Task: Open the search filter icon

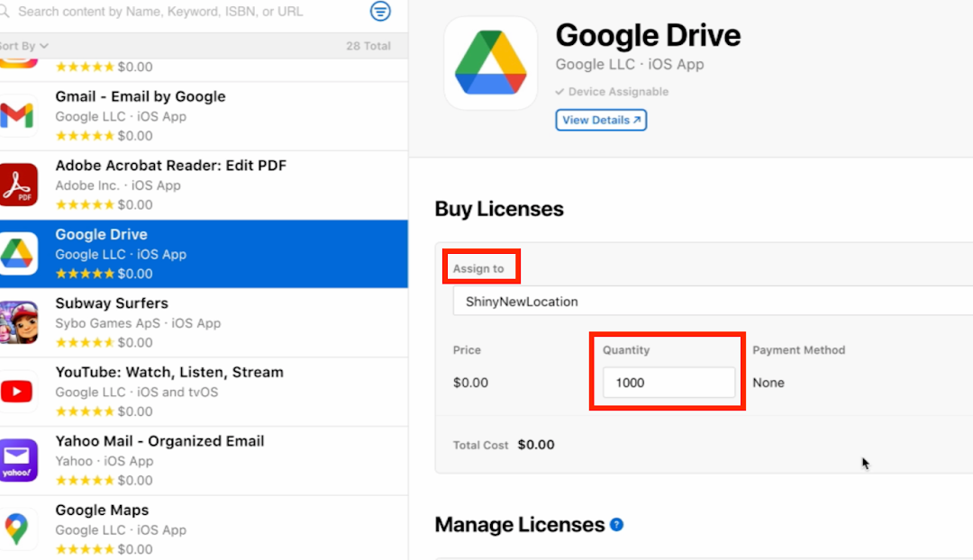Action: (380, 11)
